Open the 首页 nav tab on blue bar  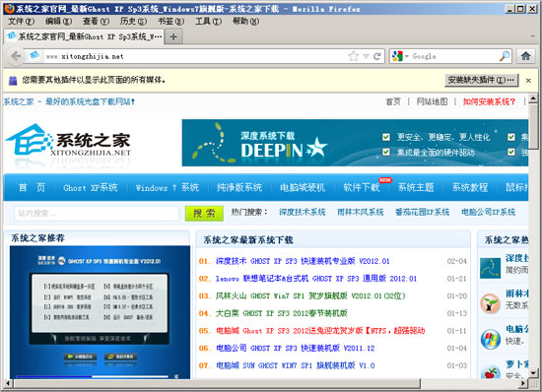pyautogui.click(x=32, y=187)
